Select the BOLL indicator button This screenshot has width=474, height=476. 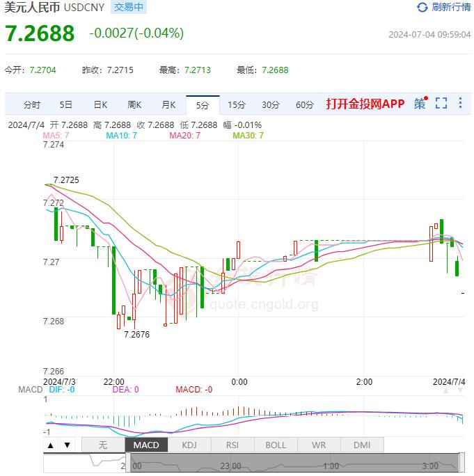[276, 445]
